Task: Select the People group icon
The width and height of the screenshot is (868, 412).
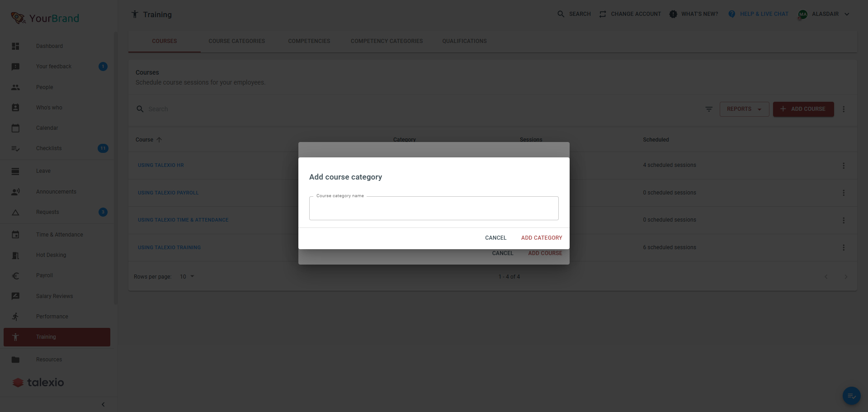Action: click(x=15, y=87)
